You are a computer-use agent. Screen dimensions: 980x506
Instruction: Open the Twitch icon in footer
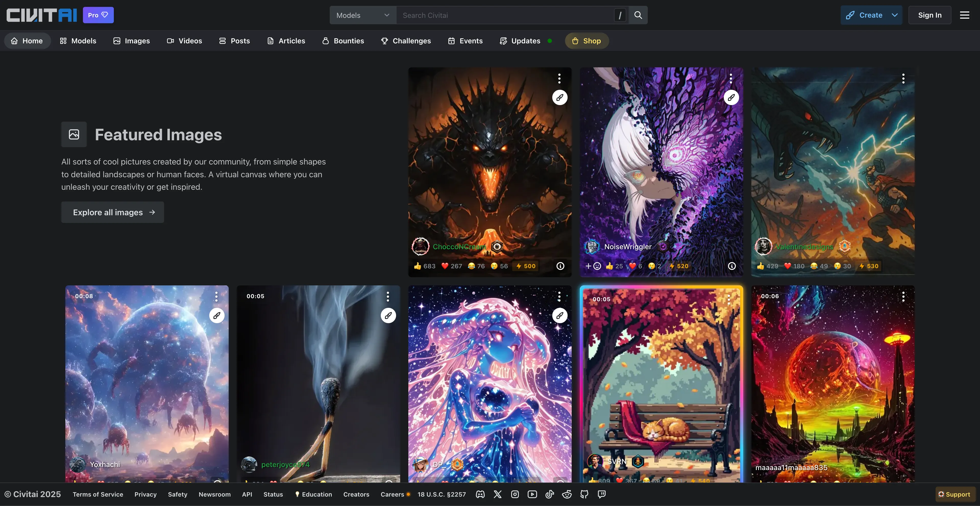pyautogui.click(x=602, y=494)
